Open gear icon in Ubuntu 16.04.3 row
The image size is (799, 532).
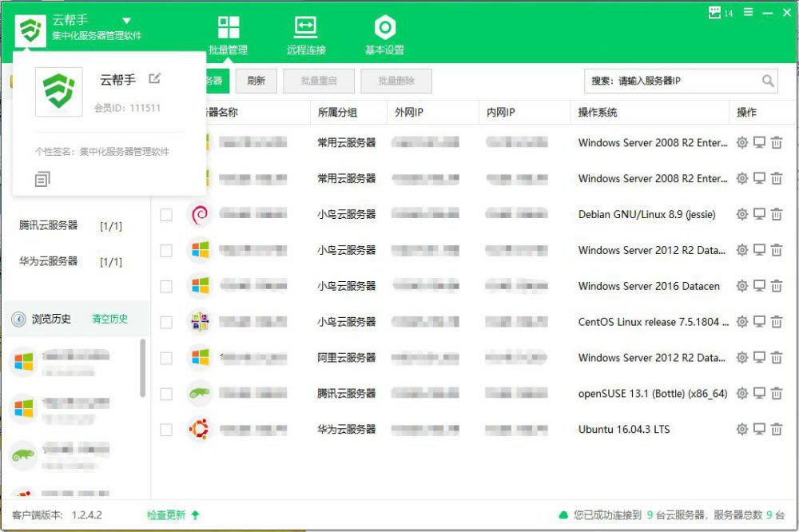pos(742,429)
